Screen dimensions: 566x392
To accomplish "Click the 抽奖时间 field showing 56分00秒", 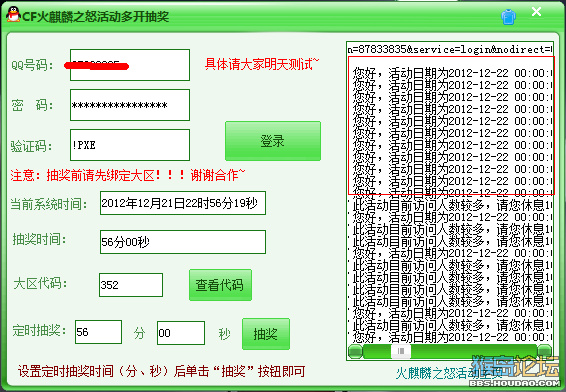I will [183, 242].
